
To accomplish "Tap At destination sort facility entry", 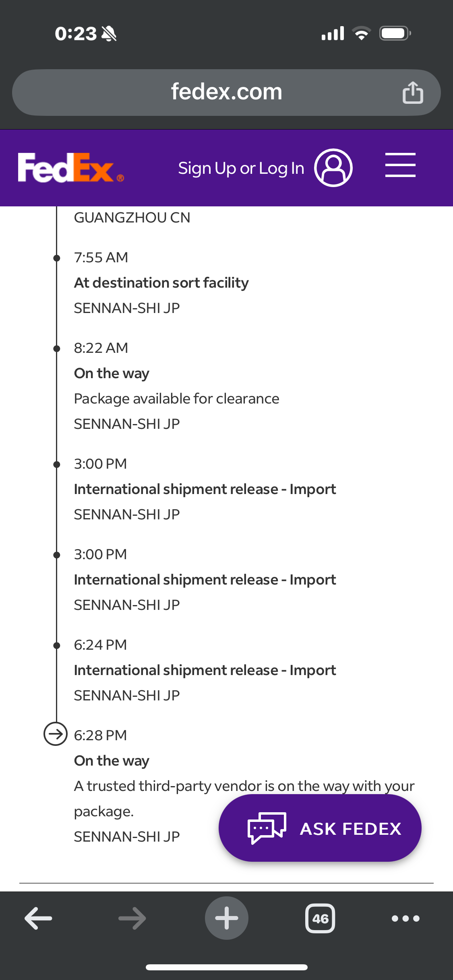I will [x=161, y=283].
